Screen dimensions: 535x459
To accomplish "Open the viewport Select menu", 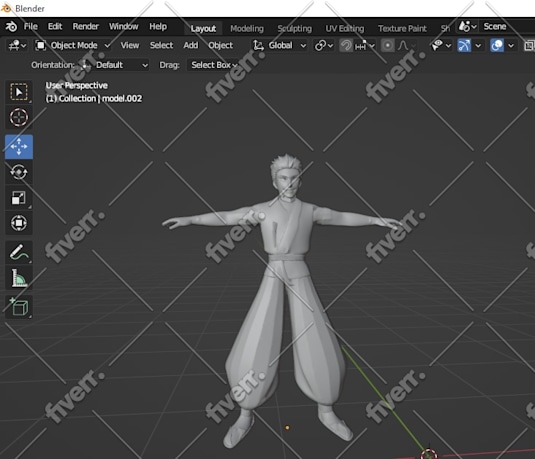I will coord(161,45).
